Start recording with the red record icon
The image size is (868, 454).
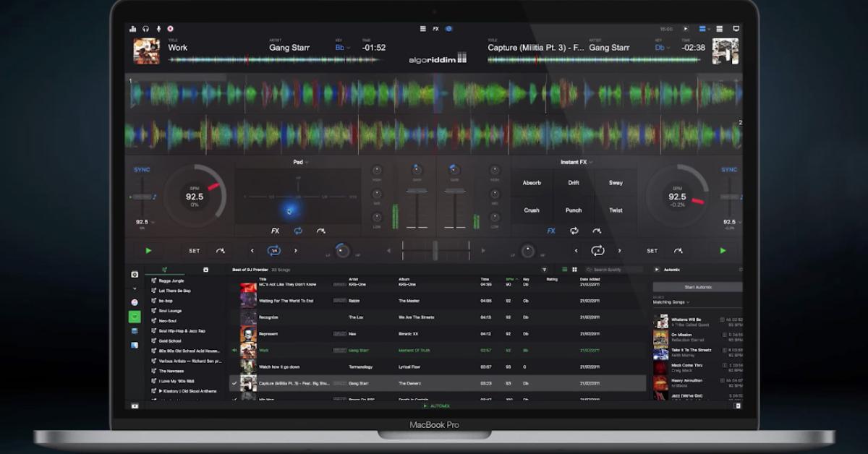[x=170, y=29]
